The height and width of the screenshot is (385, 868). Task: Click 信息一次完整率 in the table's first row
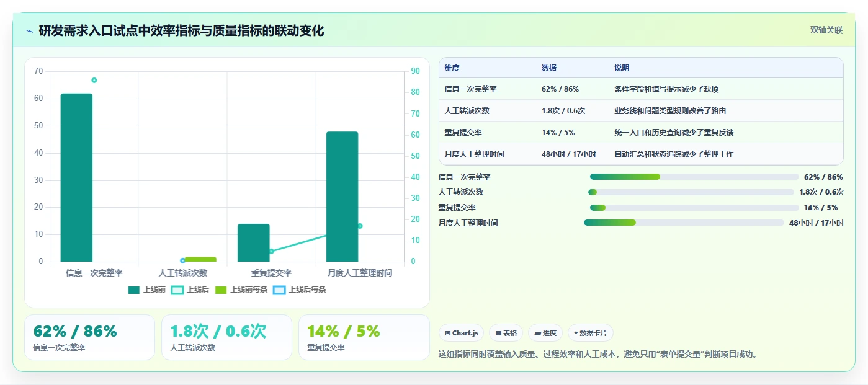tap(470, 89)
